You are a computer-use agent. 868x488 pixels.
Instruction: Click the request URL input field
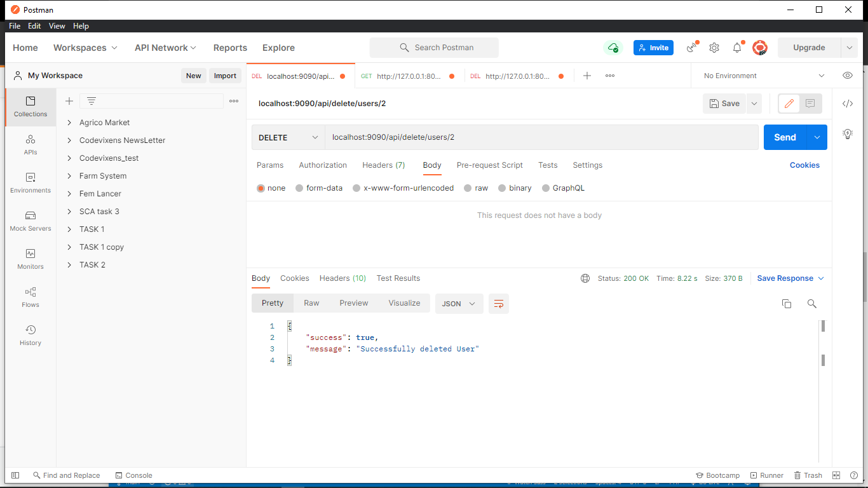tap(540, 137)
